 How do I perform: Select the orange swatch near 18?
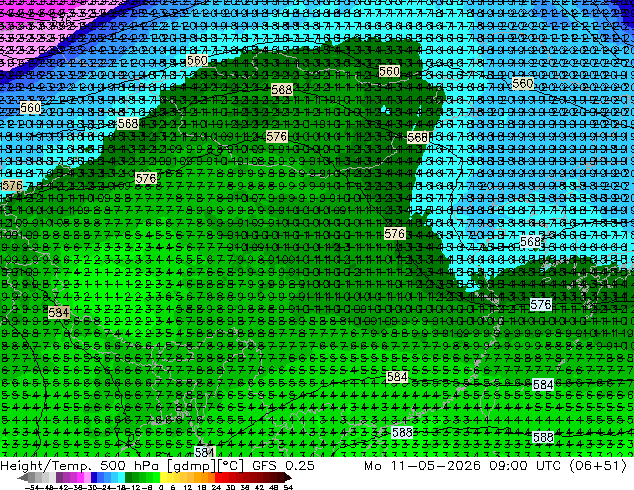(205, 477)
